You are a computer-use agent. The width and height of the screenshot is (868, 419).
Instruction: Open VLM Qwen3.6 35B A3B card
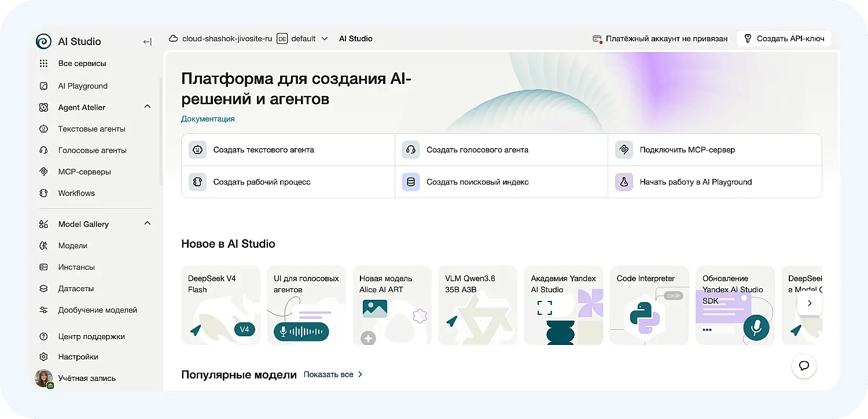click(x=477, y=306)
